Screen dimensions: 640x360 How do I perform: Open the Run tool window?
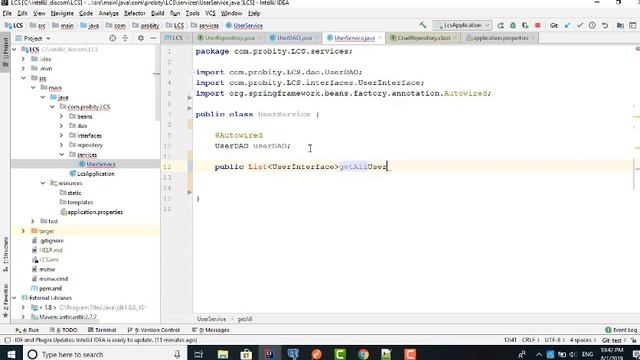pos(27,330)
